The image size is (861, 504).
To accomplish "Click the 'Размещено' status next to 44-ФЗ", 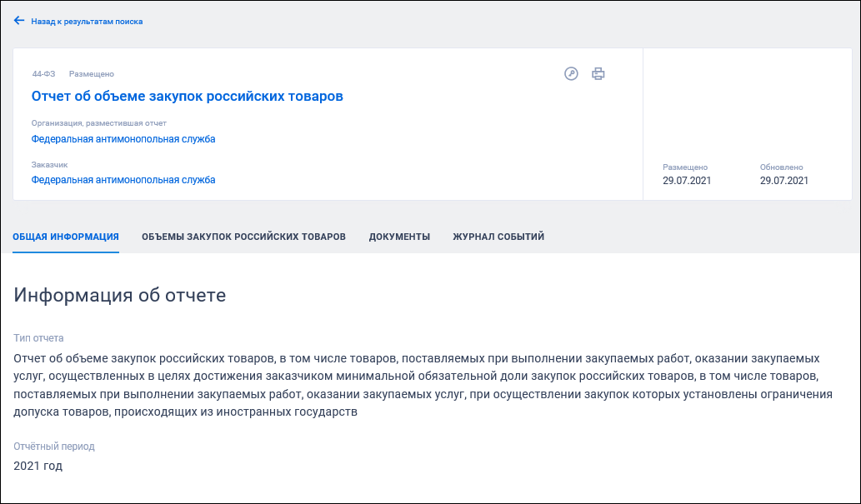I will point(92,73).
